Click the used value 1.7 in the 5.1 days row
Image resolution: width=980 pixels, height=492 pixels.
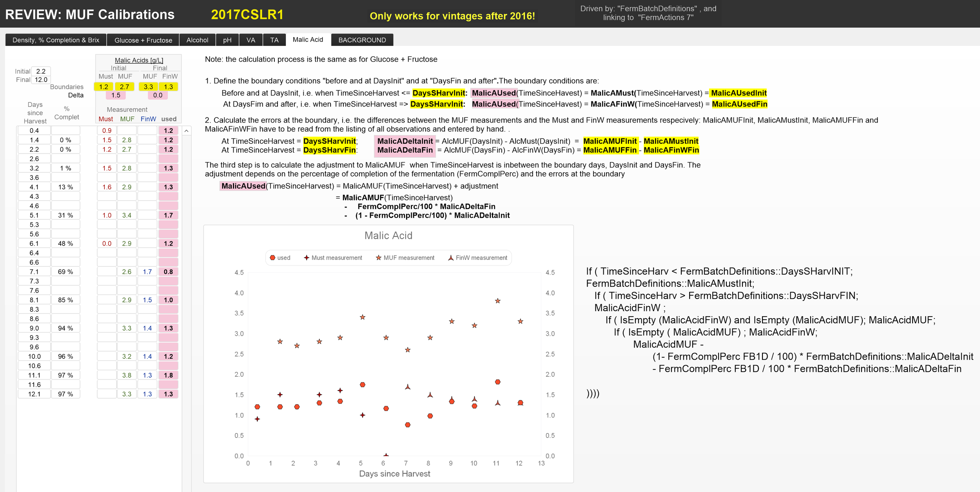click(x=168, y=215)
